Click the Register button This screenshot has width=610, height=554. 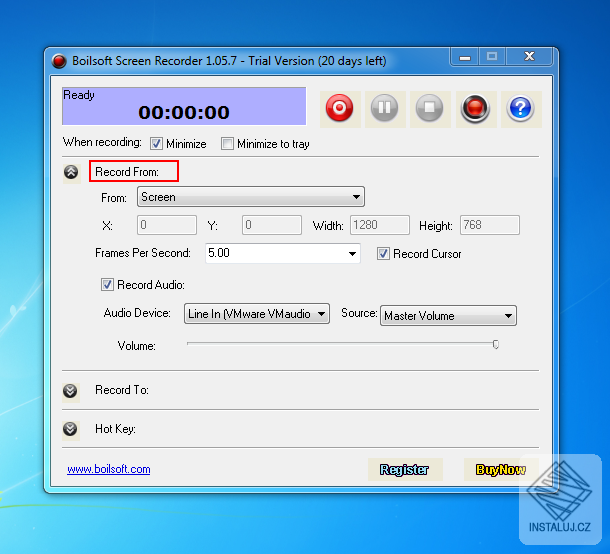[x=405, y=470]
